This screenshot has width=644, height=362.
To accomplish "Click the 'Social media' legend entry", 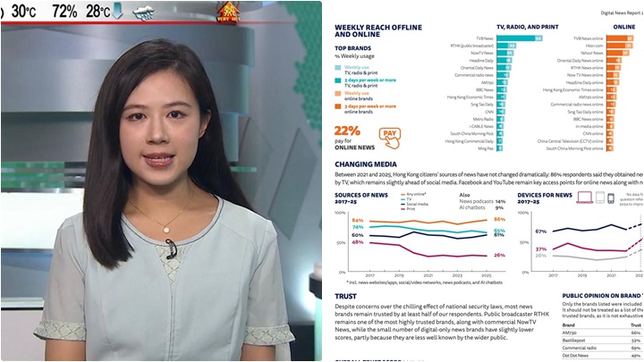I will tap(414, 204).
